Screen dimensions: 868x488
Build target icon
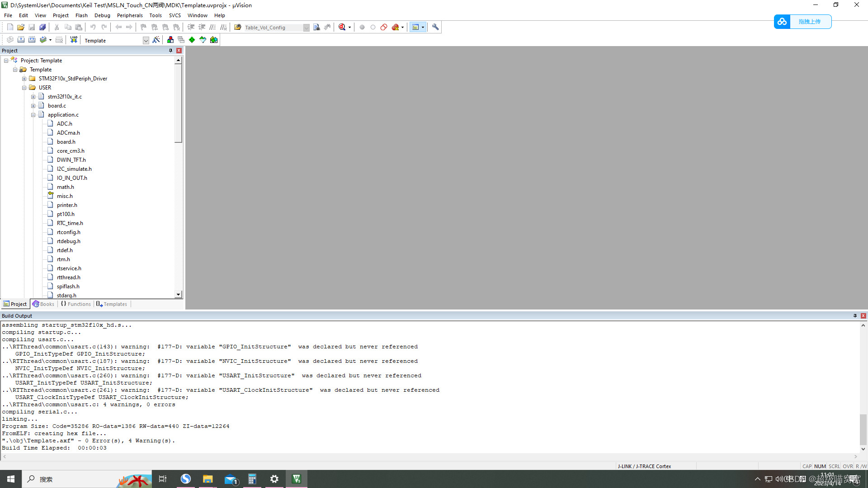click(21, 40)
